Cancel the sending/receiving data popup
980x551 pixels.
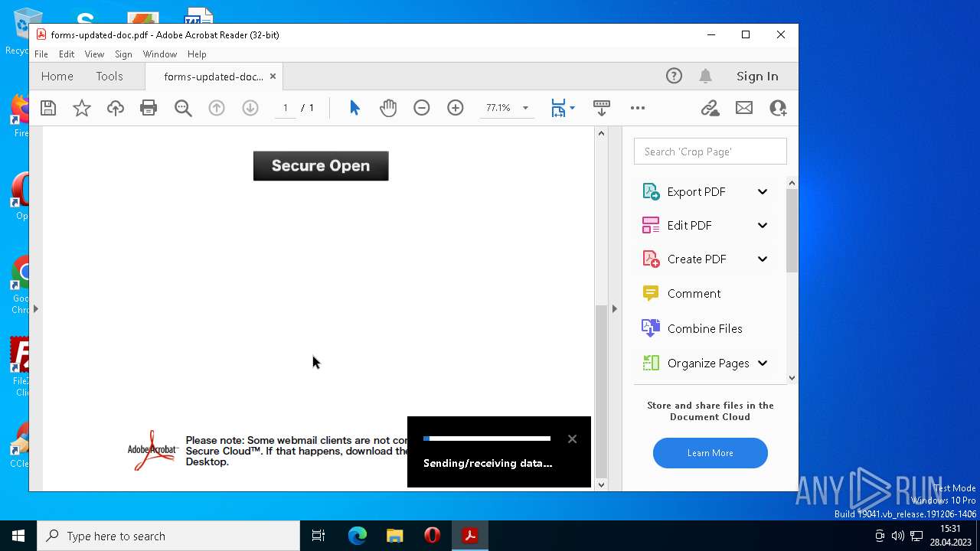572,439
